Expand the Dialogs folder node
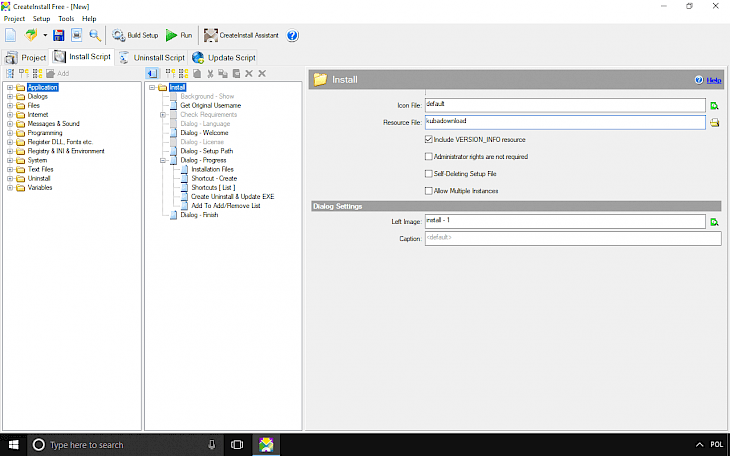The width and height of the screenshot is (730, 456). point(10,96)
